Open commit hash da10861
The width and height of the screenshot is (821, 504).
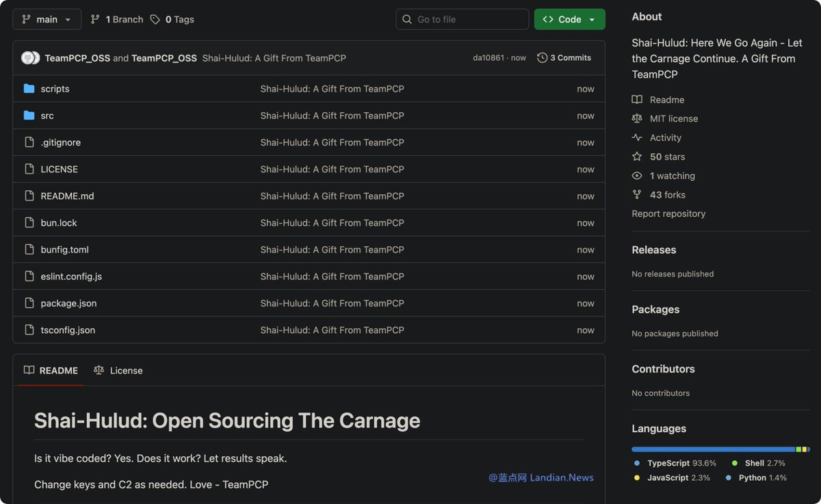coord(488,58)
